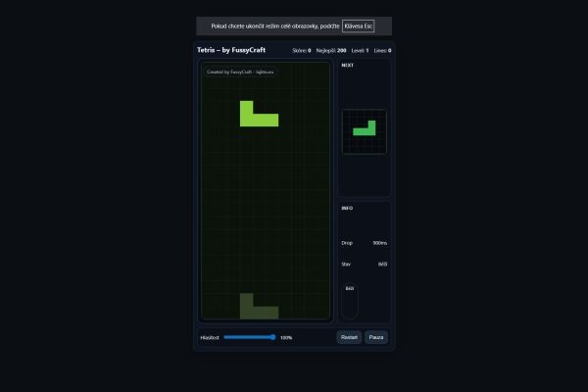The image size is (588, 392).
Task: Click the falling light-green L tetromino
Action: pyautogui.click(x=259, y=114)
